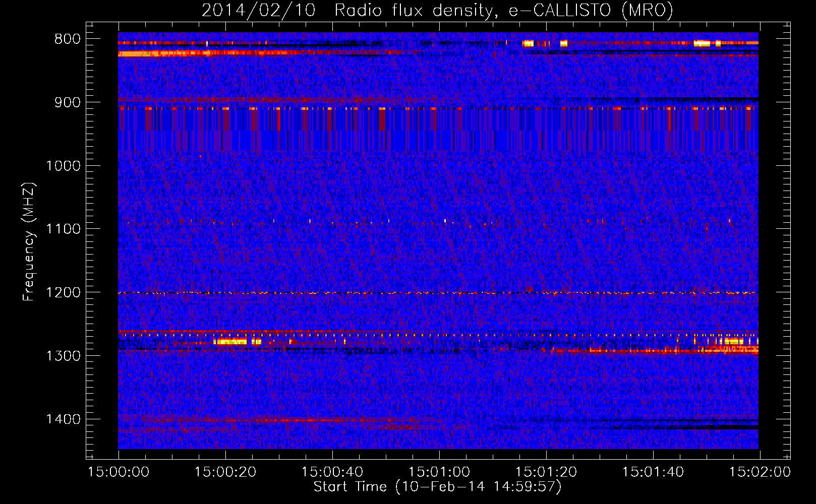This screenshot has height=504, width=816.
Task: Click the 15:00:00 time tick label
Action: click(x=119, y=472)
